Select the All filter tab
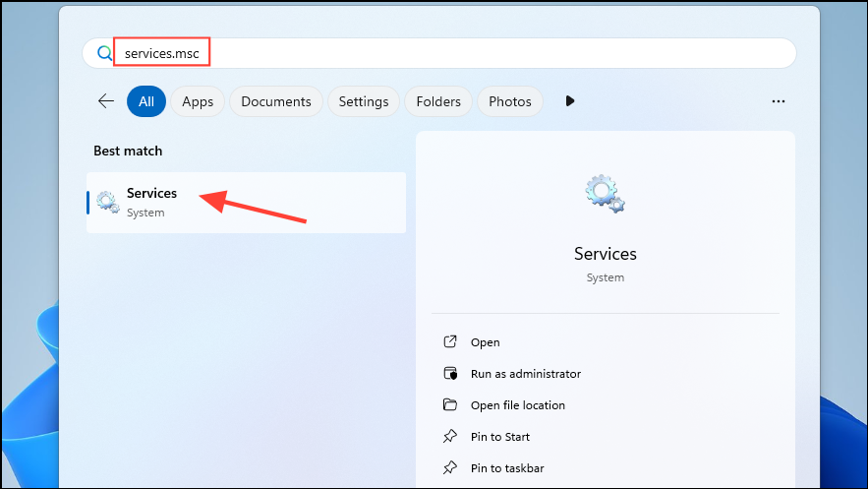The height and width of the screenshot is (489, 868). [x=146, y=101]
